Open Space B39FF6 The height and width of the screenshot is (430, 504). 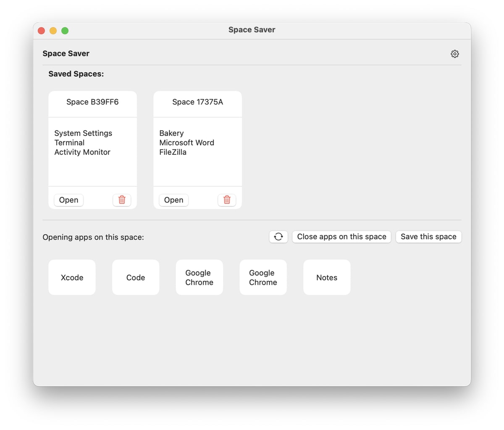tap(68, 200)
